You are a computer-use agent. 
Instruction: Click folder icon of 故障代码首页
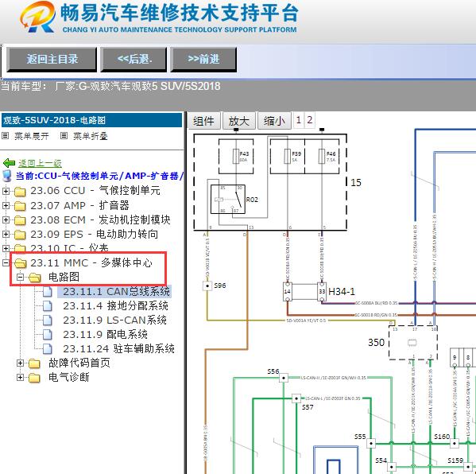(x=34, y=363)
